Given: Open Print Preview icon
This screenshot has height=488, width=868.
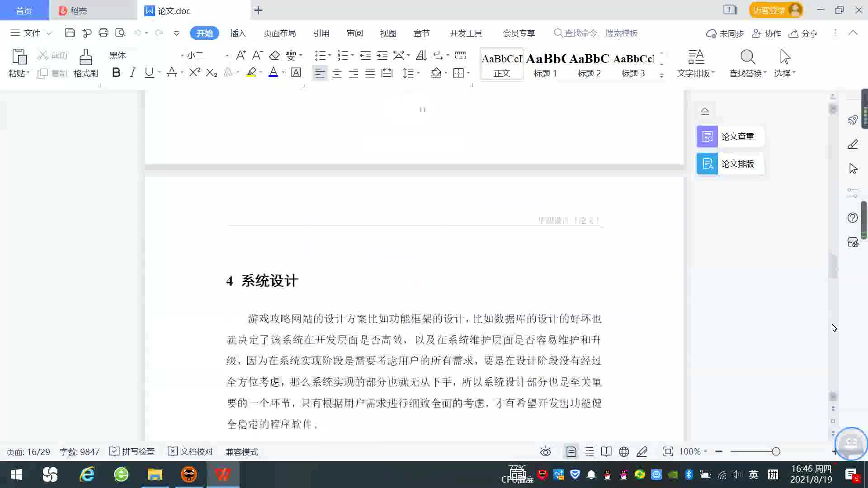Looking at the screenshot, I should click(x=120, y=33).
